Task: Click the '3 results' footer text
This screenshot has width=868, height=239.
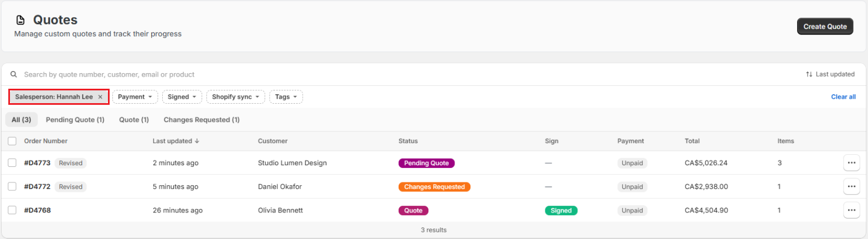Action: click(434, 230)
